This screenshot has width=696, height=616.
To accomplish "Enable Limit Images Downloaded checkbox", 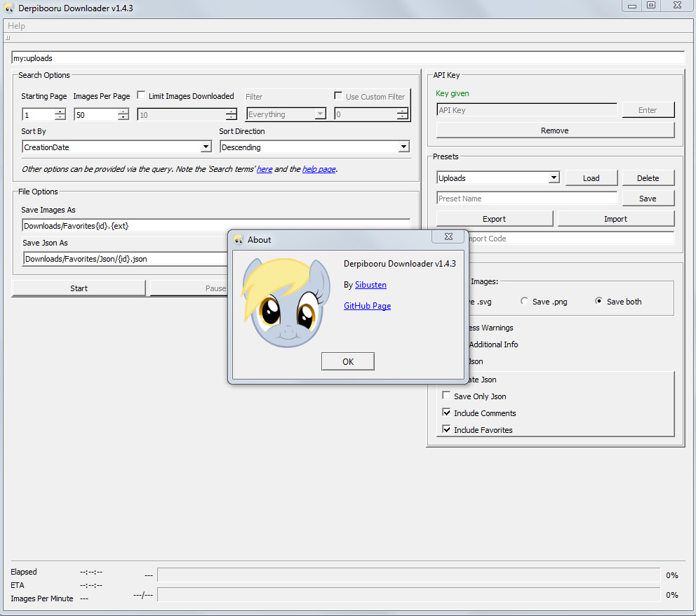I will 142,96.
